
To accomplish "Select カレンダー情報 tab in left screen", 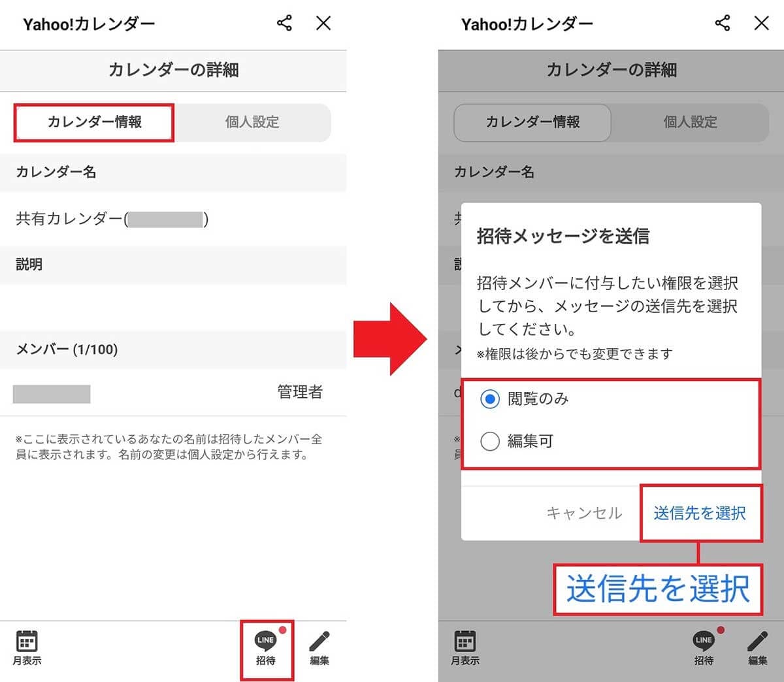I will click(x=95, y=122).
